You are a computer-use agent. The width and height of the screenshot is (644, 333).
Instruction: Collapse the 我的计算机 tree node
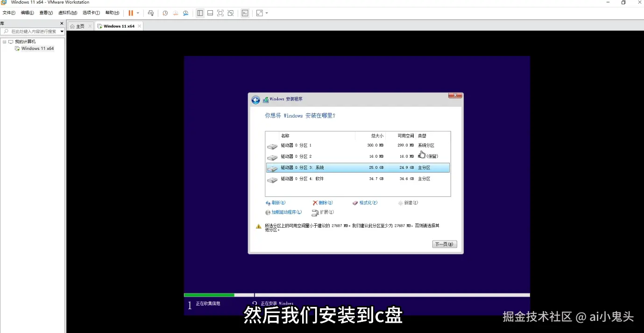coord(4,42)
